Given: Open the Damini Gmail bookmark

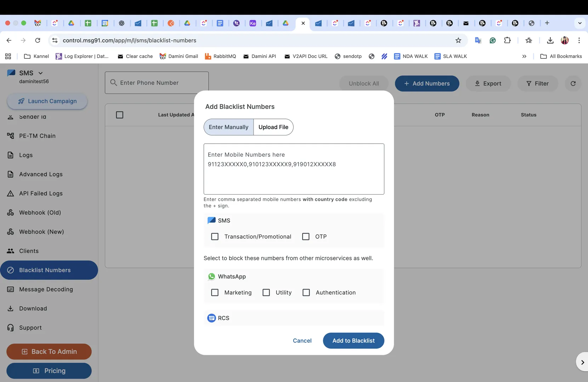Looking at the screenshot, I should 179,56.
